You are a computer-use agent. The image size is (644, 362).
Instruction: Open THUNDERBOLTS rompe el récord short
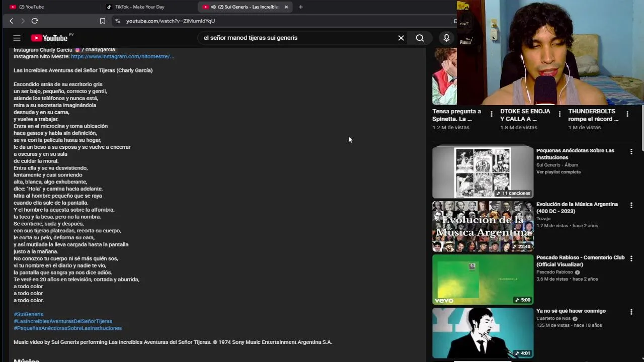click(x=593, y=115)
